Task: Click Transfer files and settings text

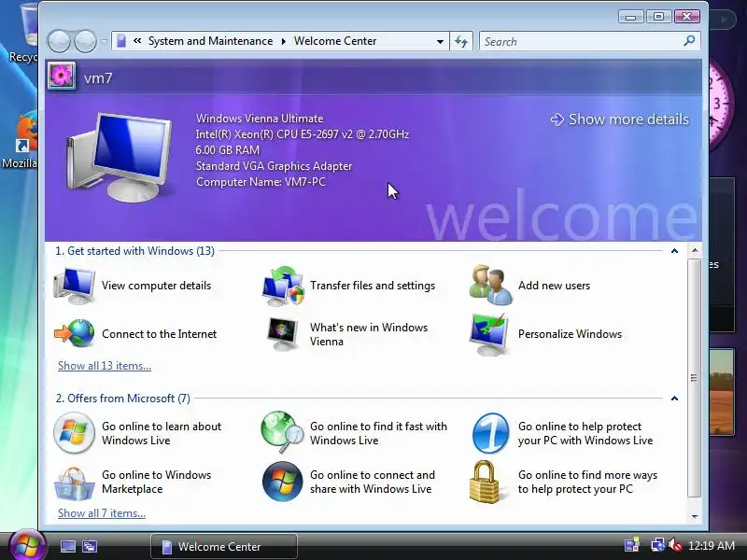Action: [x=373, y=286]
